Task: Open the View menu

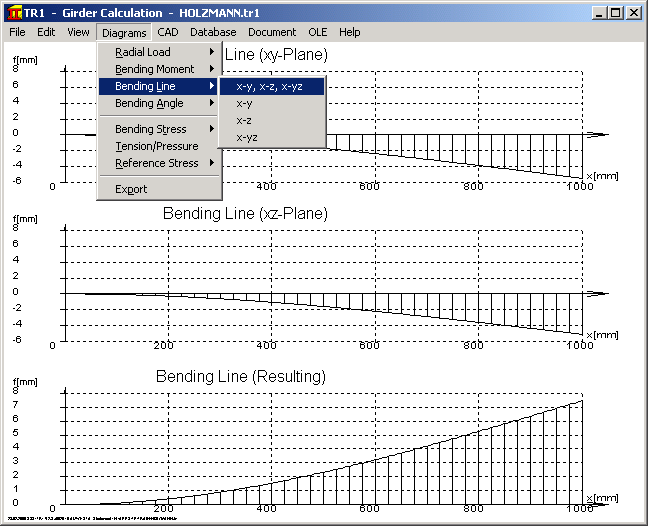Action: pos(78,32)
